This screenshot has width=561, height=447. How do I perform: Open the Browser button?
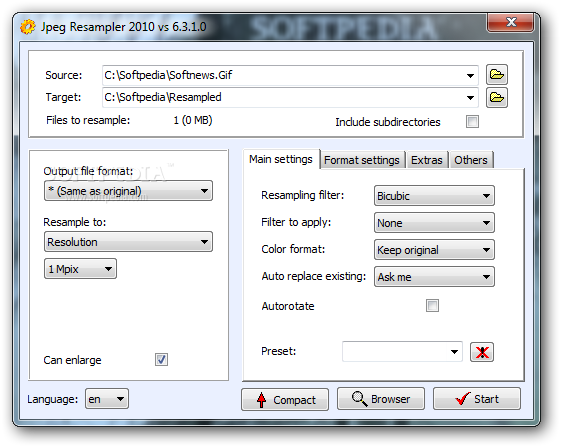point(381,398)
